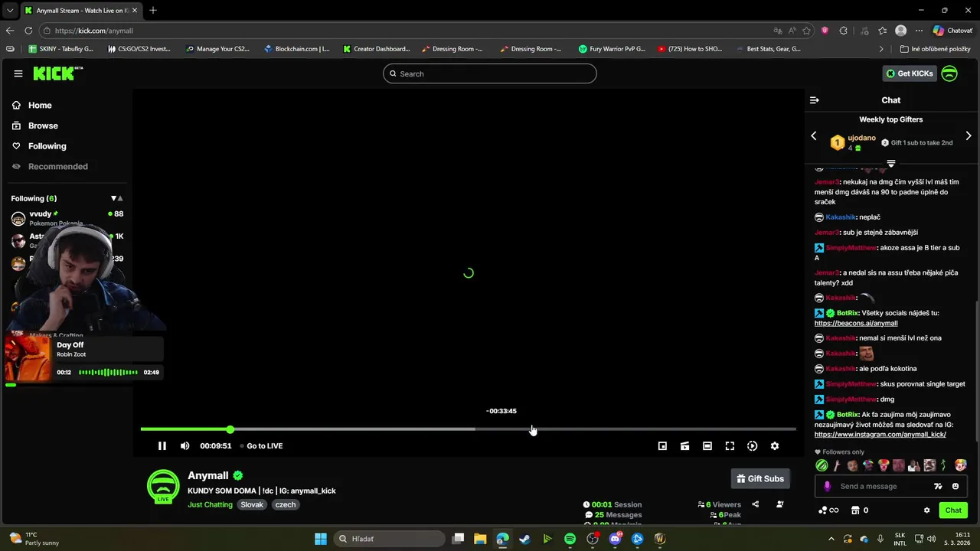980x551 pixels.
Task: Open the chat shop icon
Action: pos(855,510)
